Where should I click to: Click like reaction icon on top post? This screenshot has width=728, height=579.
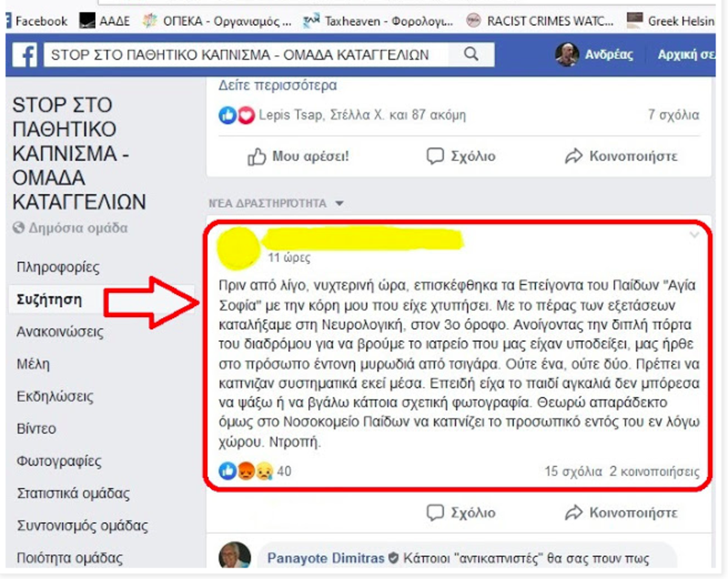tap(227, 115)
